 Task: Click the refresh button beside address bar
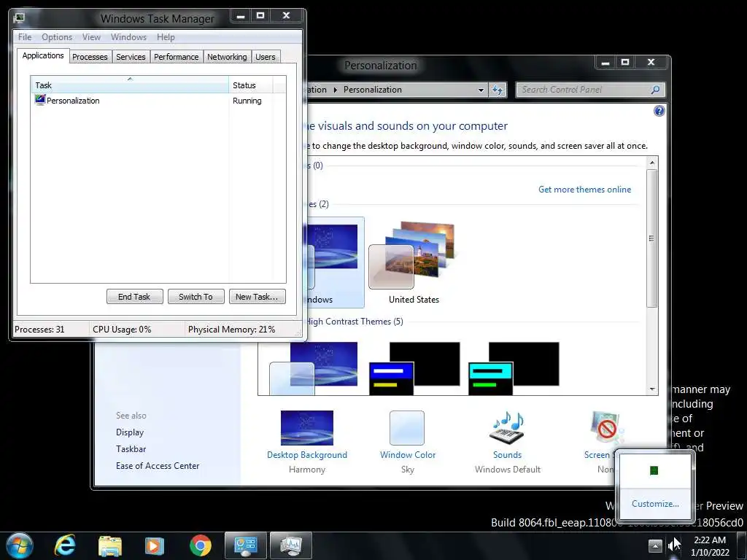click(498, 90)
